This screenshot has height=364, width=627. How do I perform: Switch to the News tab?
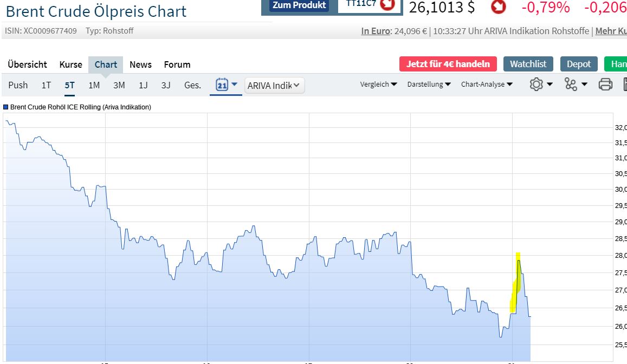(x=140, y=64)
